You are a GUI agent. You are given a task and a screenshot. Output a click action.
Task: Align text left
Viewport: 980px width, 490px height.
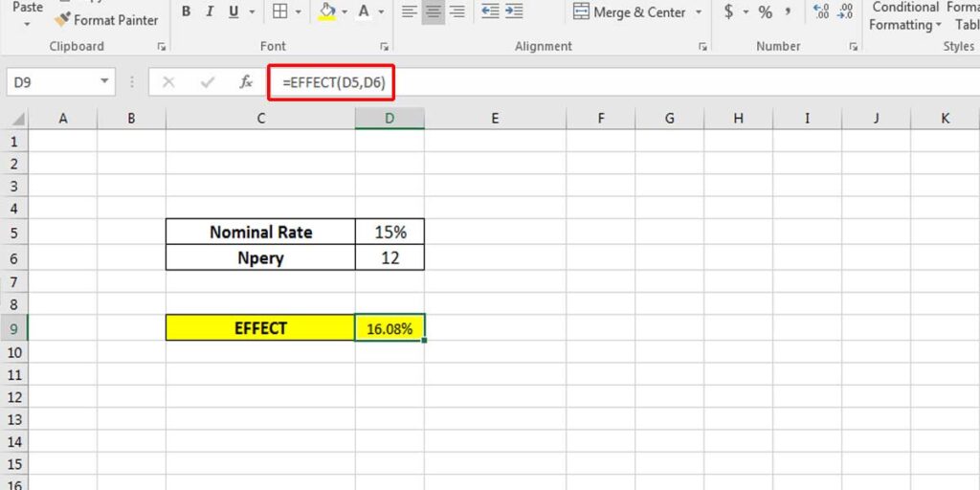(x=410, y=11)
